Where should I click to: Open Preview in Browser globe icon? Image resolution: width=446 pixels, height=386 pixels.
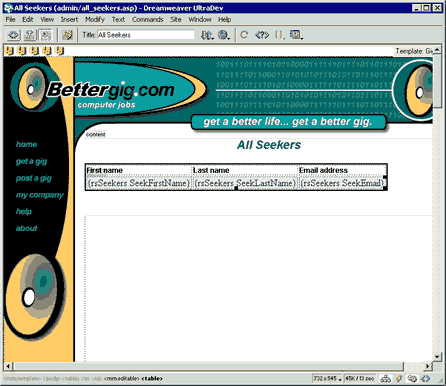coord(224,35)
